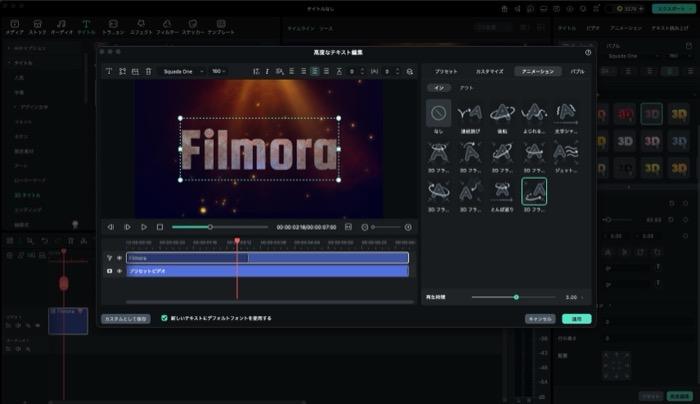Viewport: 700px width, 404px height.
Task: Click the magnifier icon at toolbar end
Action: (409, 71)
